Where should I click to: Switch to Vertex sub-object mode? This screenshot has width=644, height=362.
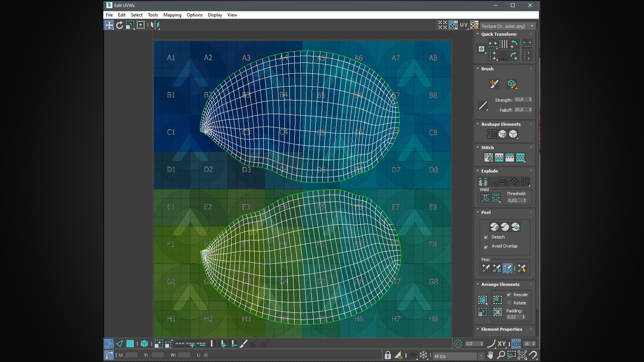[109, 344]
